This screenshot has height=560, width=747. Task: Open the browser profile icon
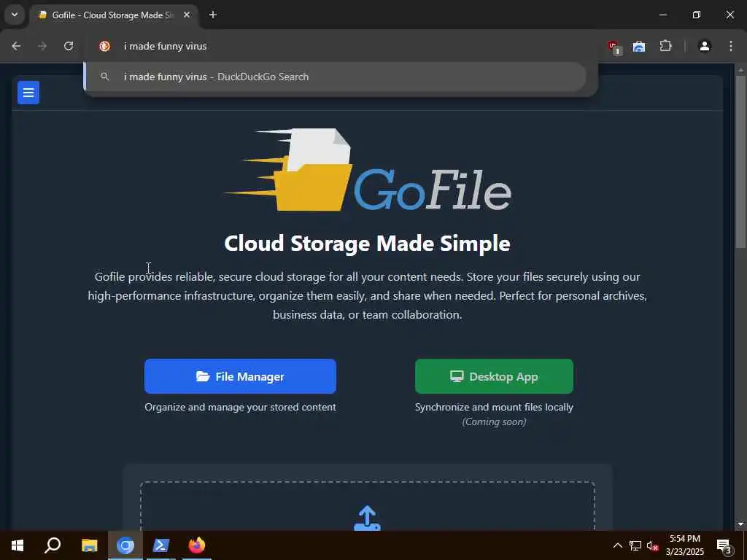point(705,46)
